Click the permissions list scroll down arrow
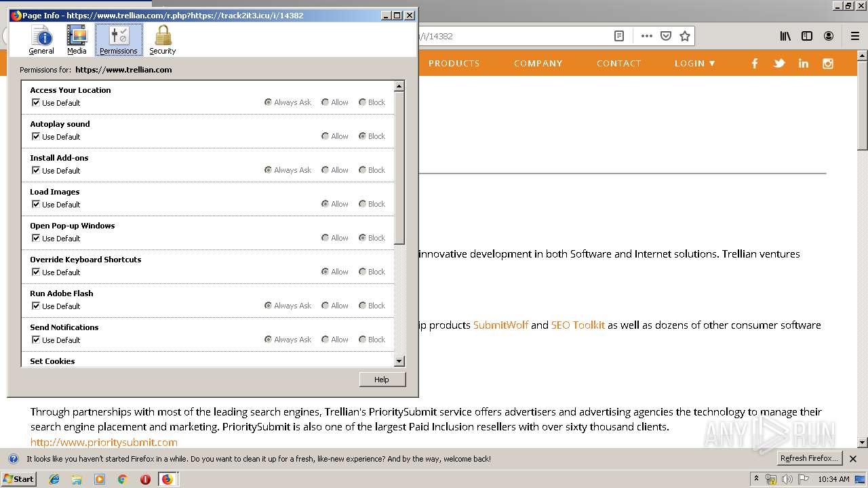The width and height of the screenshot is (868, 488). [x=399, y=361]
